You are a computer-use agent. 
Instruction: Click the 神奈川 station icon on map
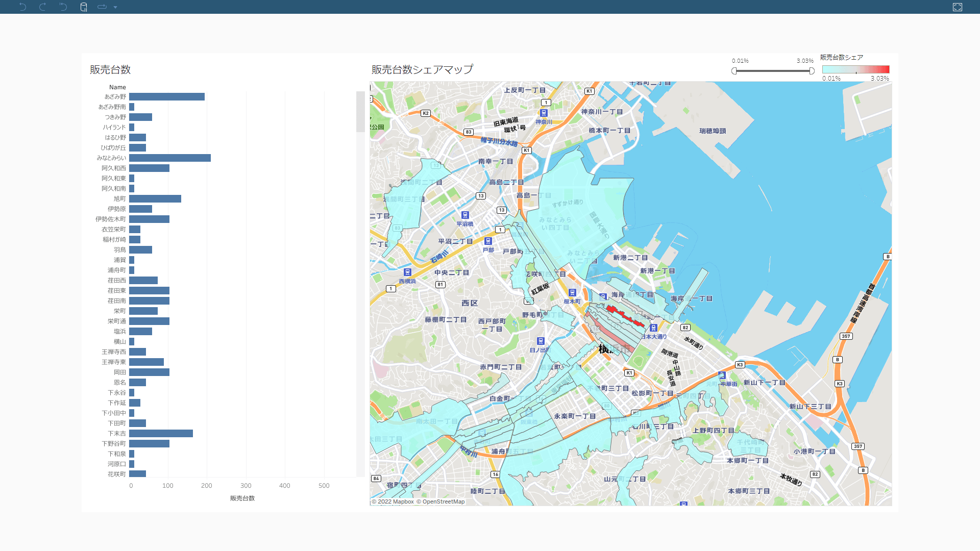click(544, 113)
